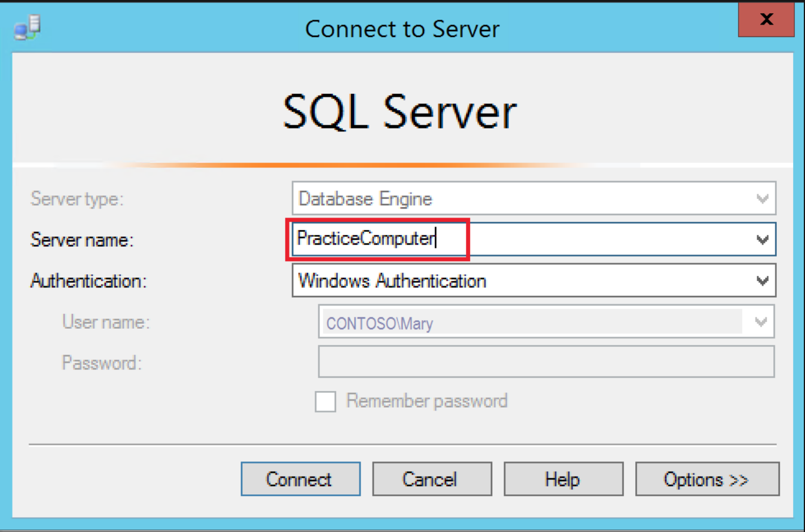
Task: Click the Database Engine server type box
Action: (520, 198)
